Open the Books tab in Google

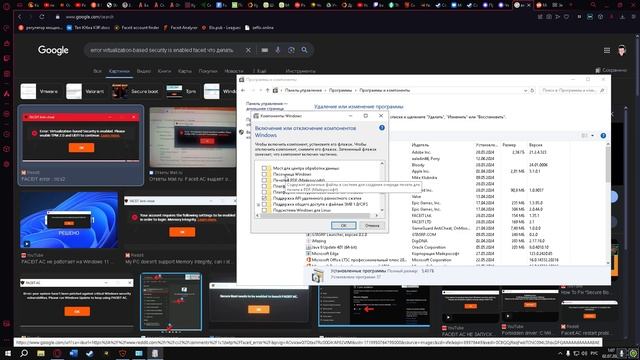click(x=164, y=71)
